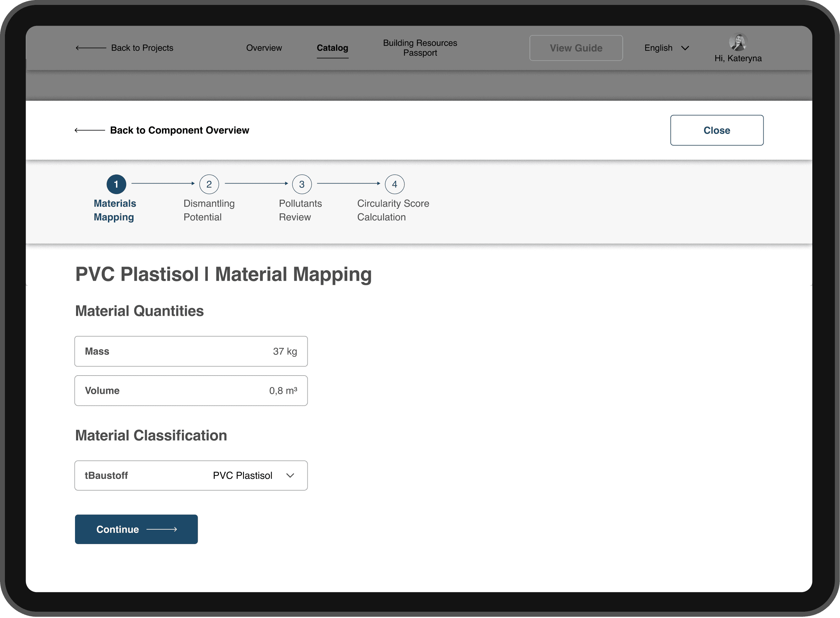The width and height of the screenshot is (840, 618).
Task: Click the Close button
Action: [717, 130]
